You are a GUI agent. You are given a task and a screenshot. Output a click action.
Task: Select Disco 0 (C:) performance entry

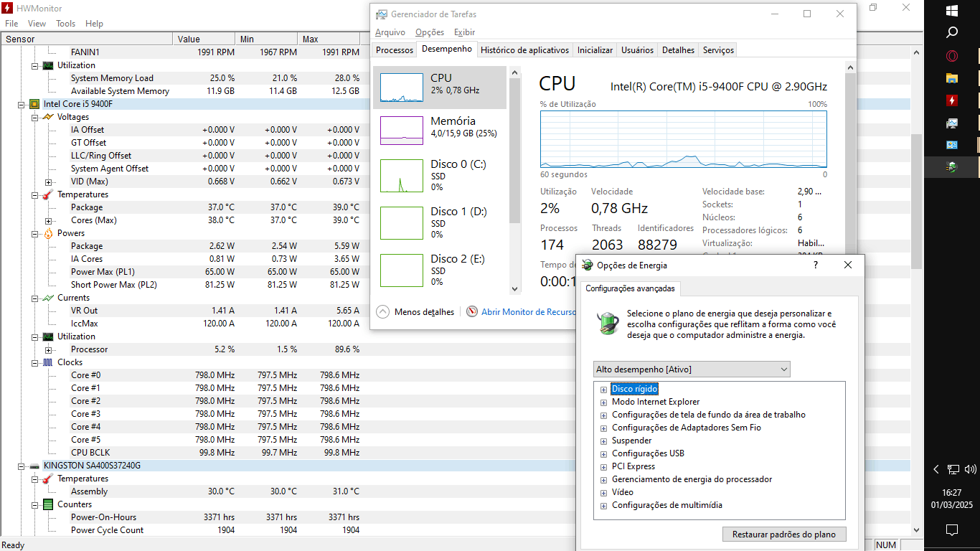[440, 175]
